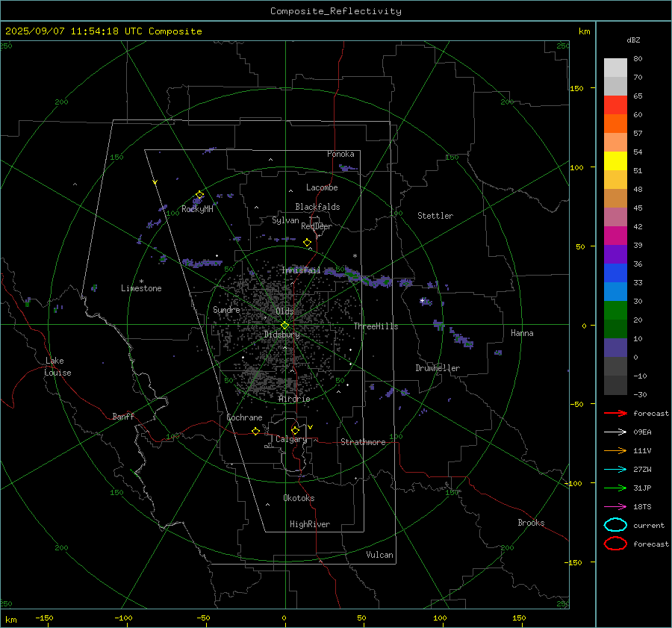Click the asterisk marker above Limestone
Screen dimensions: 672x628
pos(141,282)
